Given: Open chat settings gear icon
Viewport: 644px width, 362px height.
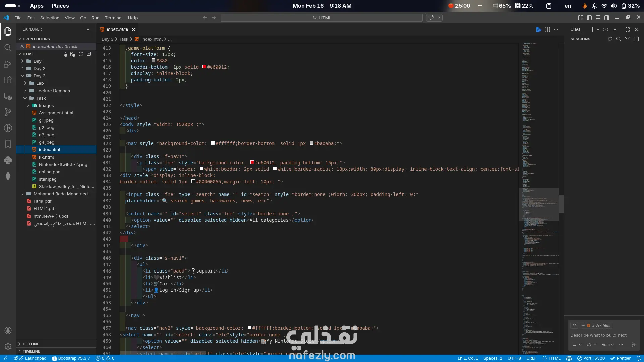Looking at the screenshot, I should tap(606, 29).
